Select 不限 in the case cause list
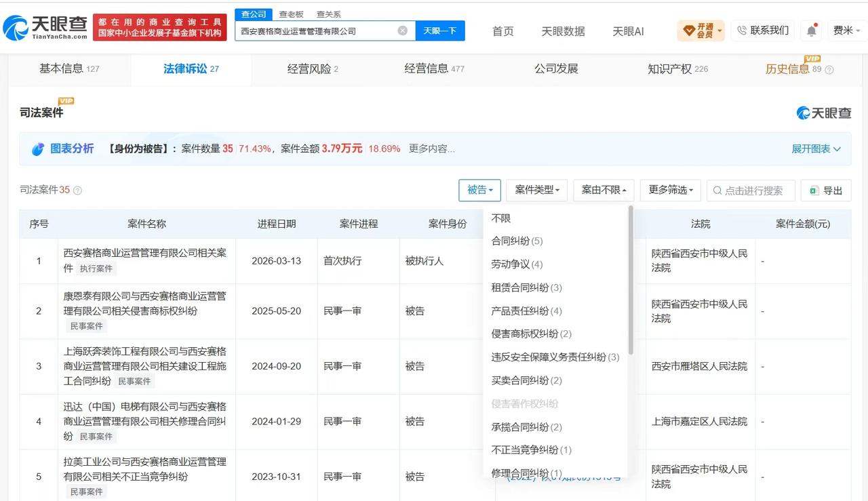This screenshot has height=501, width=868. (x=501, y=218)
